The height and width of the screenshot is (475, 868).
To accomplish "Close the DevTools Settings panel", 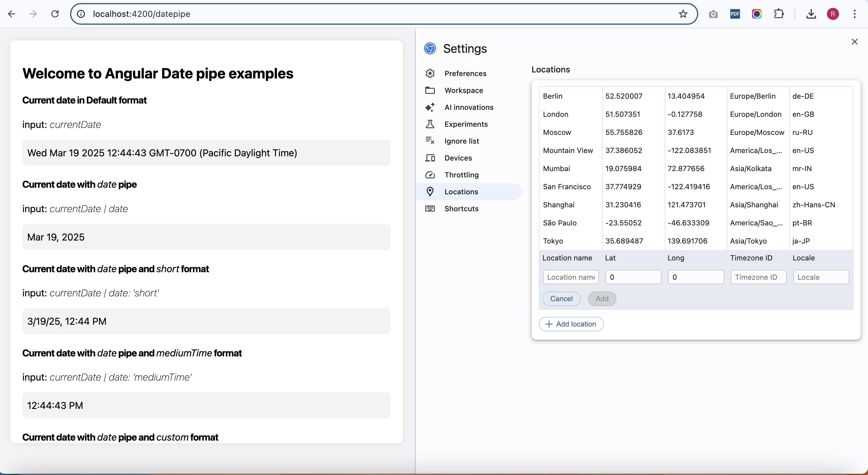I will (854, 42).
